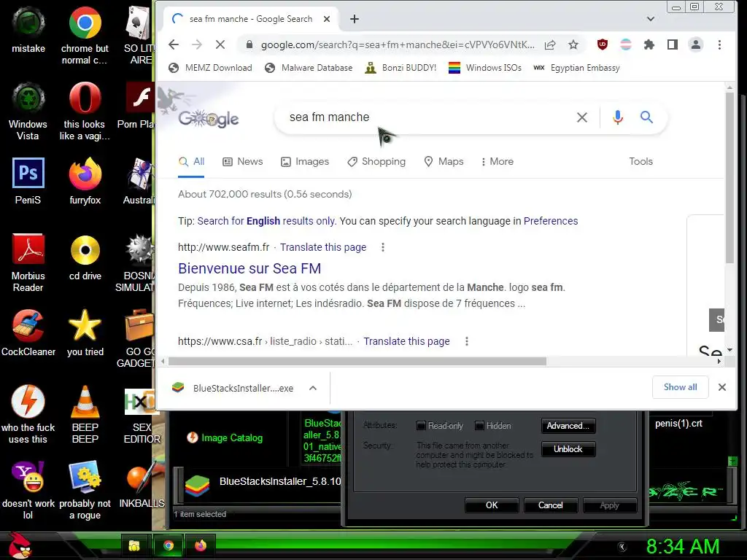
Task: Expand BlueStacksInstaller download options chevron
Action: (312, 388)
